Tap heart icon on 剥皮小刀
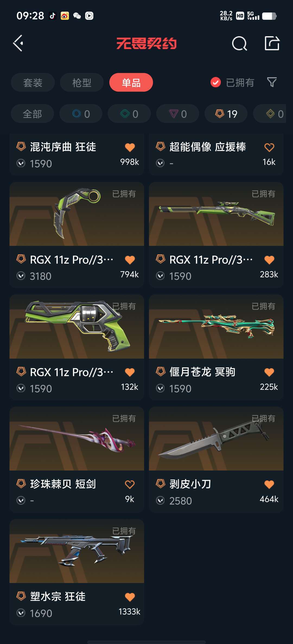293x644 pixels. 269,484
